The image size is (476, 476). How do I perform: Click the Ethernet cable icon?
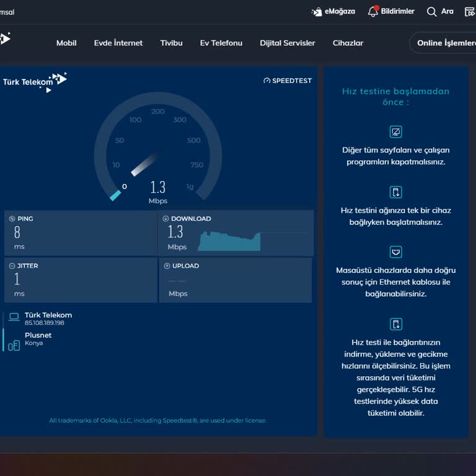pos(395,252)
